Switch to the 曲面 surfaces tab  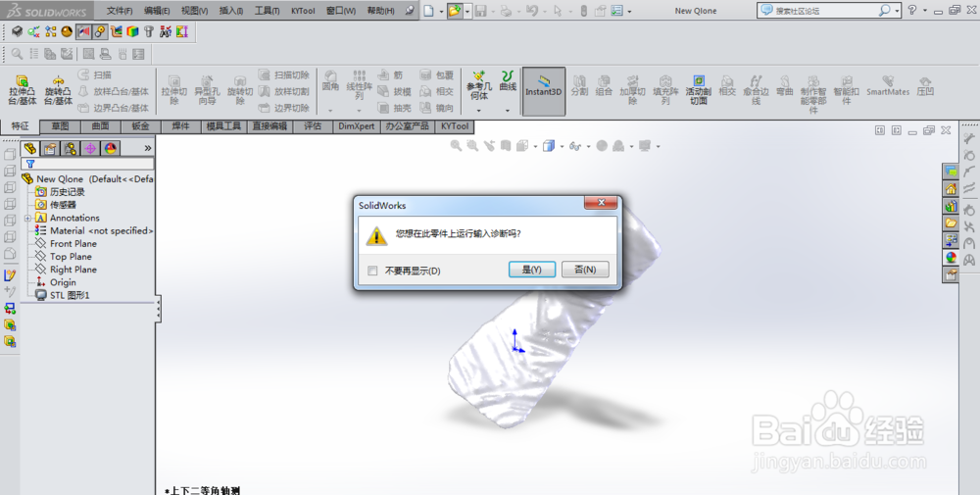tap(101, 126)
